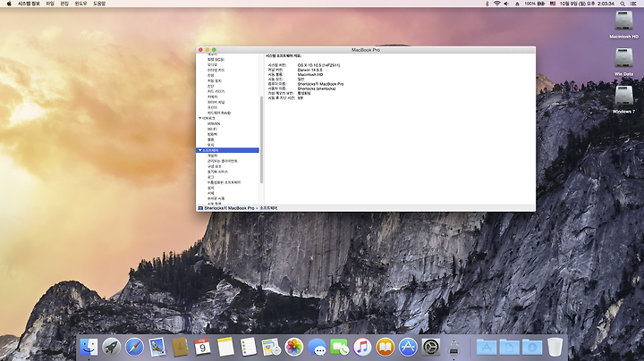The height and width of the screenshot is (361, 644).
Task: Click Bluetooth status icon in menu bar
Action: pos(487,4)
